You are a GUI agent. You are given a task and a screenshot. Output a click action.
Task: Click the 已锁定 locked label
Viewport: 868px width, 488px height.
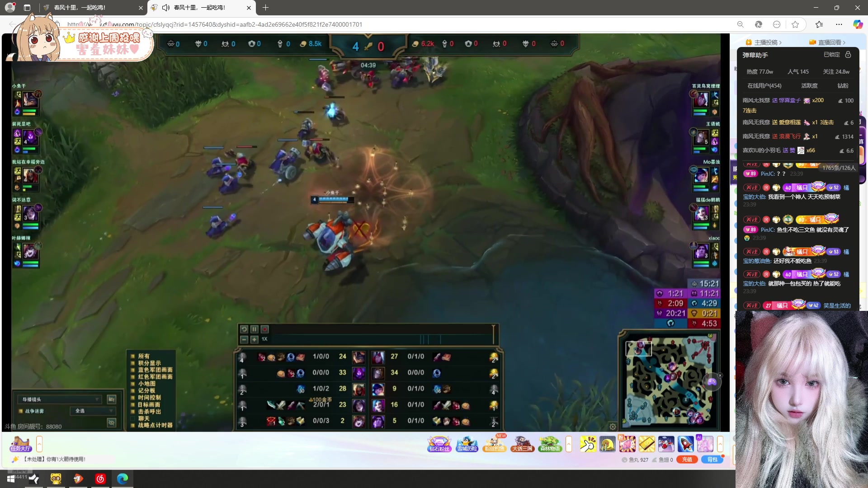[832, 55]
